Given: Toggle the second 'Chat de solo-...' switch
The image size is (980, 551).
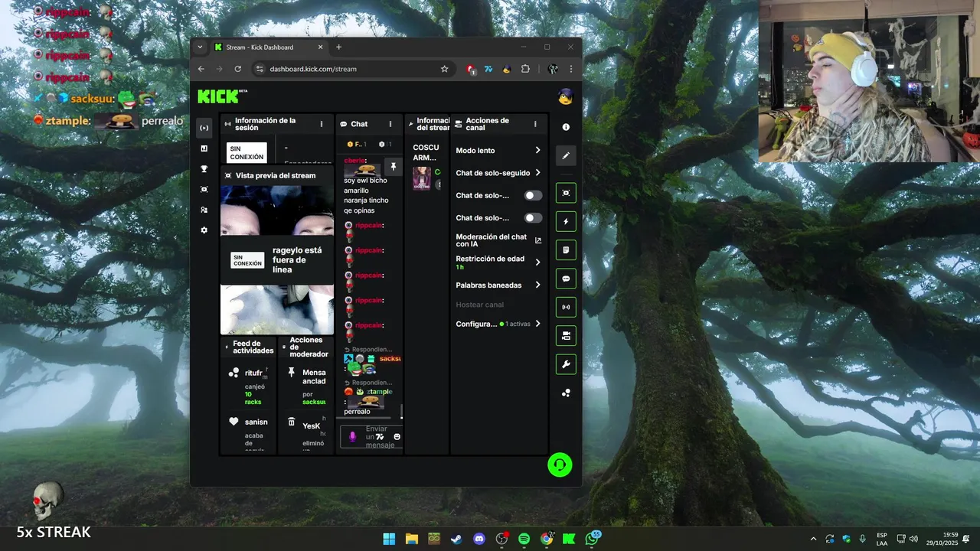Looking at the screenshot, I should point(533,218).
